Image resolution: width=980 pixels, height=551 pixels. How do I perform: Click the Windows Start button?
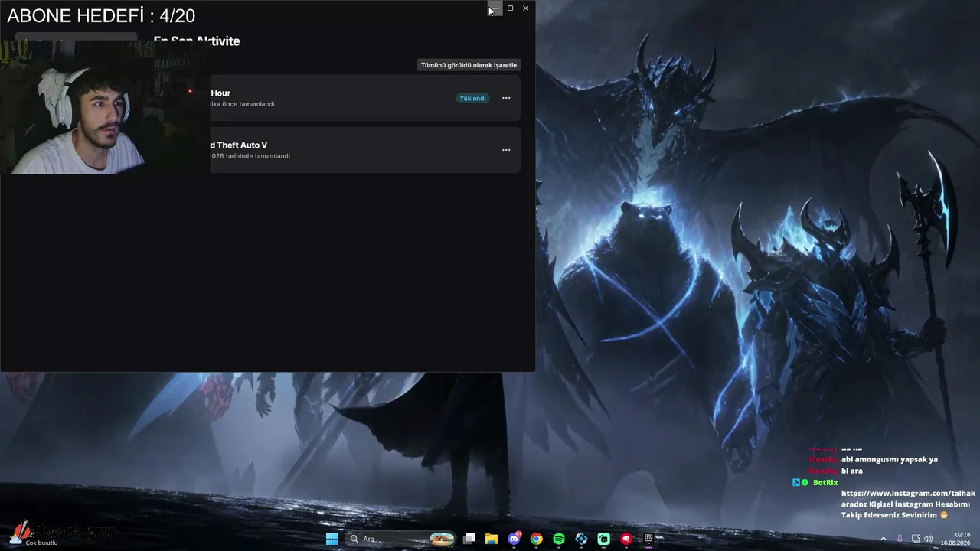[x=332, y=539]
